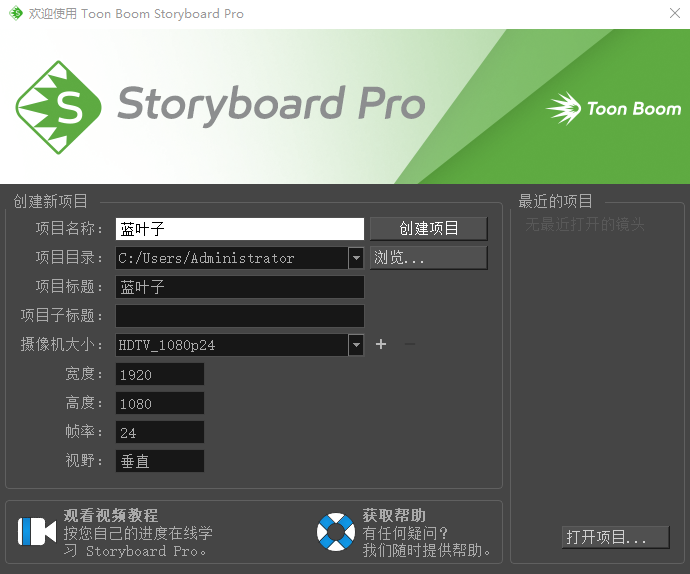Open the HDTV_1080p24 camera size combo box

point(239,345)
